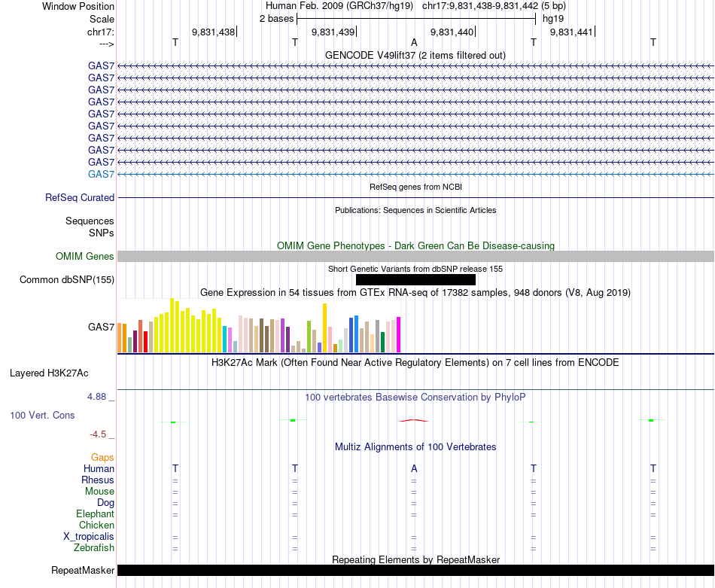Click the OMIM Genes label
The height and width of the screenshot is (588, 715).
[x=85, y=257]
